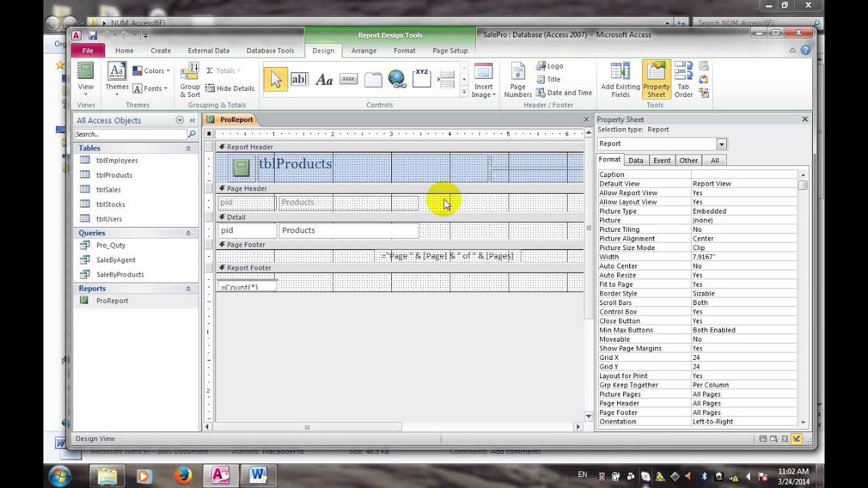Switch to the Arrange ribbon tab
Image resolution: width=868 pixels, height=488 pixels.
pyautogui.click(x=363, y=50)
